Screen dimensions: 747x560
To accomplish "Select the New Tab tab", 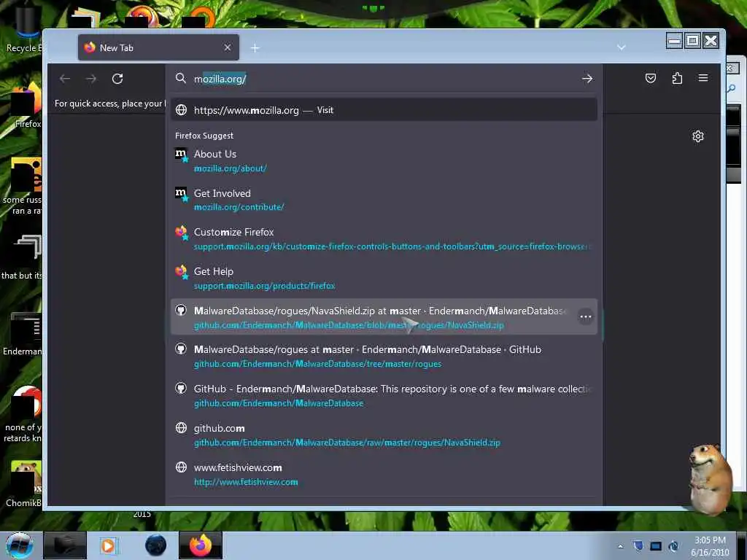I will click(x=158, y=47).
